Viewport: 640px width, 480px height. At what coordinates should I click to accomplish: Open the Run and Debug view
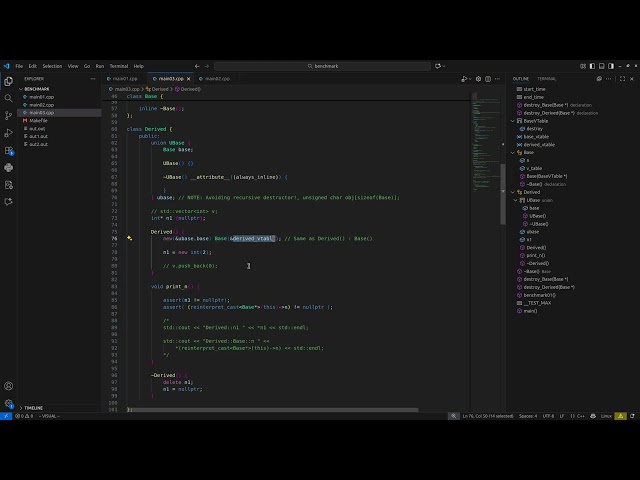[9, 133]
